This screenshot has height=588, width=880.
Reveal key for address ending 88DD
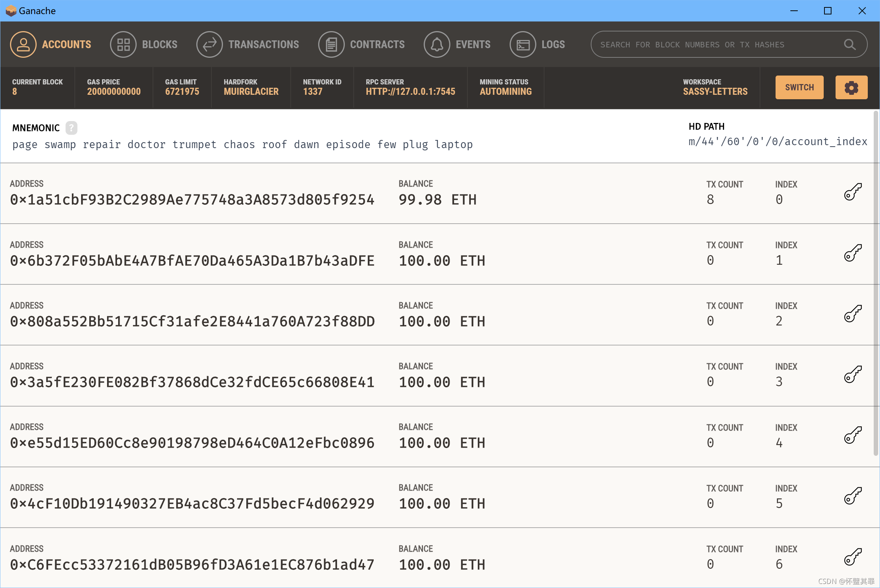853,314
